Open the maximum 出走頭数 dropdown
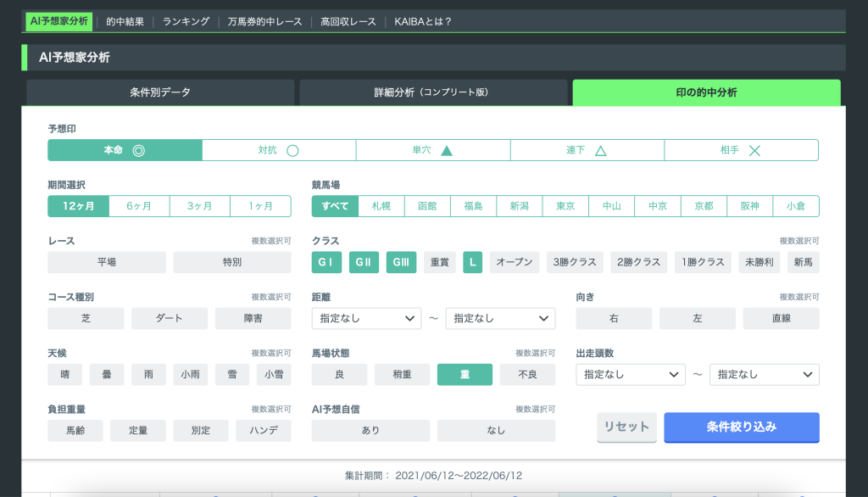 coord(765,375)
